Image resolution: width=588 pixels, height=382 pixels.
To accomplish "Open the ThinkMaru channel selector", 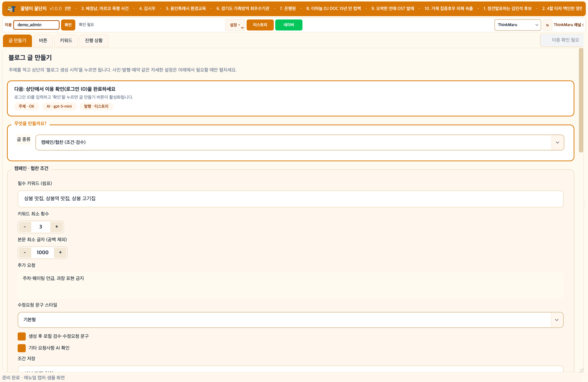I will pyautogui.click(x=518, y=25).
